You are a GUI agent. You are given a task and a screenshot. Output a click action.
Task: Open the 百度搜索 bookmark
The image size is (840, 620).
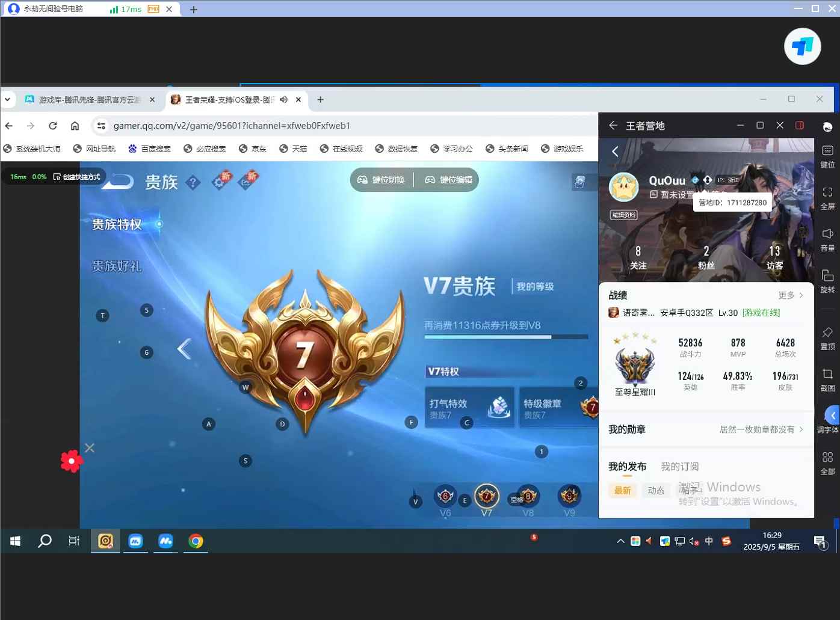tap(150, 149)
